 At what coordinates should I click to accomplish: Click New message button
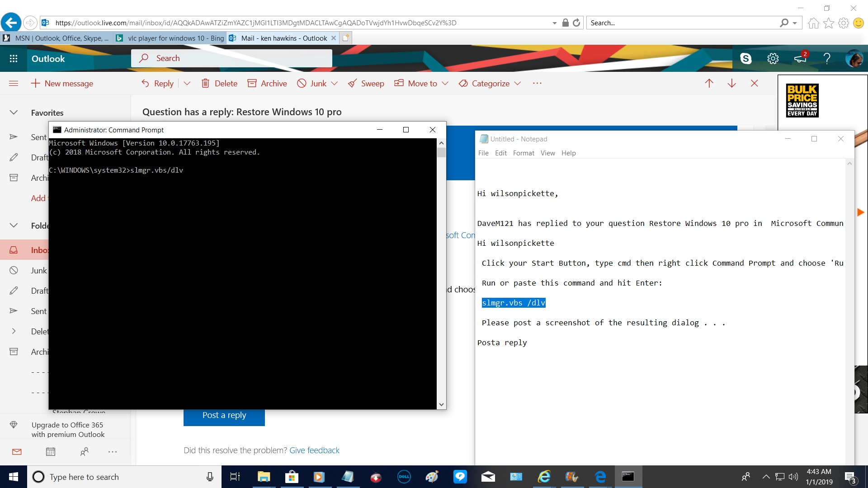coord(62,83)
